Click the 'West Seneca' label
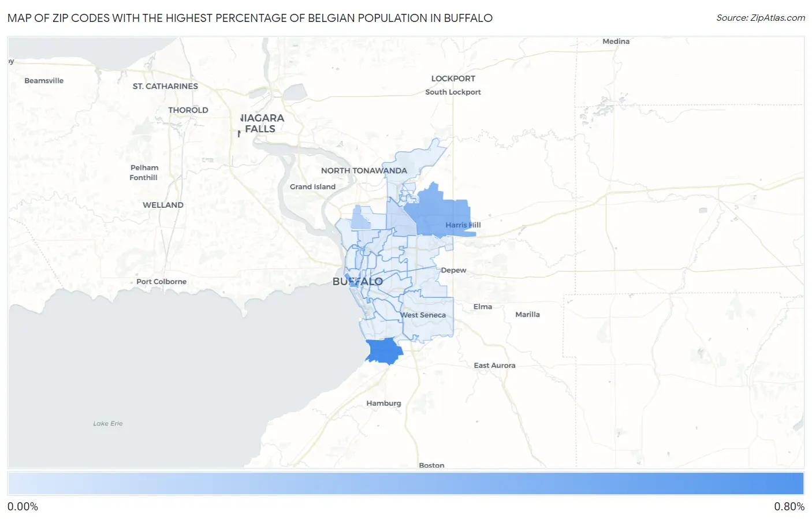This screenshot has height=519, width=812. [x=423, y=315]
